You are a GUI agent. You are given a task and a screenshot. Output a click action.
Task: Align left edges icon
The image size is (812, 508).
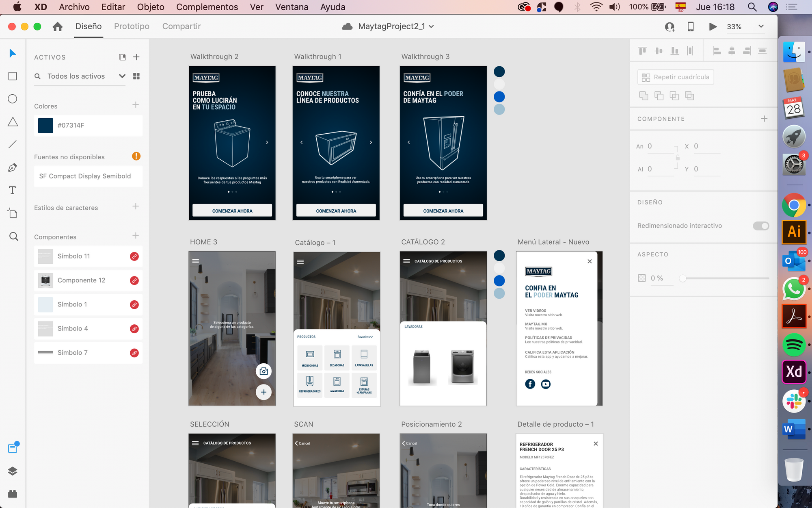717,51
